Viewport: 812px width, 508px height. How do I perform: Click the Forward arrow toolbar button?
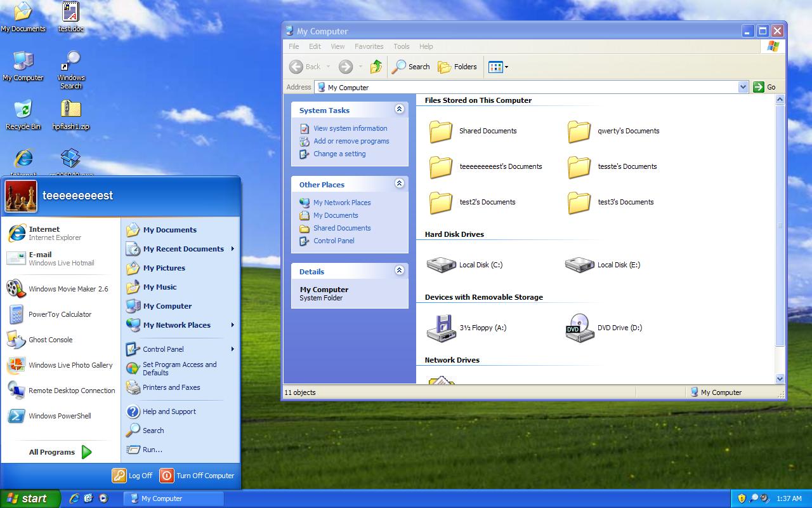point(346,67)
